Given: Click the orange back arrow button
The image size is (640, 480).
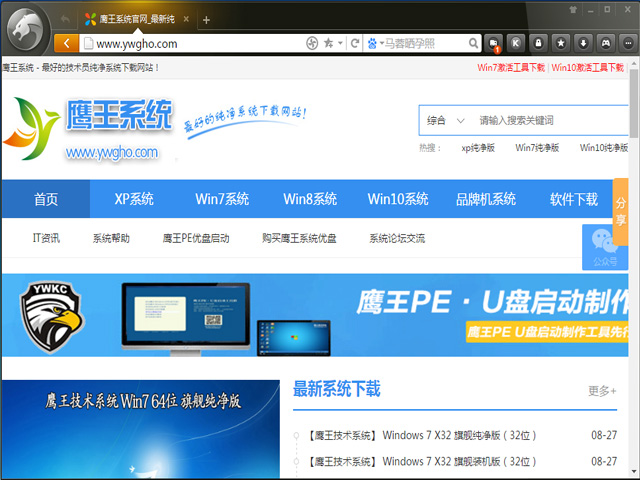Looking at the screenshot, I should click(x=67, y=43).
